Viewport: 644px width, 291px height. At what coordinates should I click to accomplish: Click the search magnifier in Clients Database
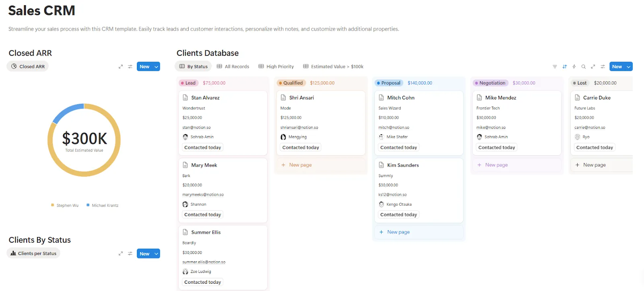[x=583, y=67]
